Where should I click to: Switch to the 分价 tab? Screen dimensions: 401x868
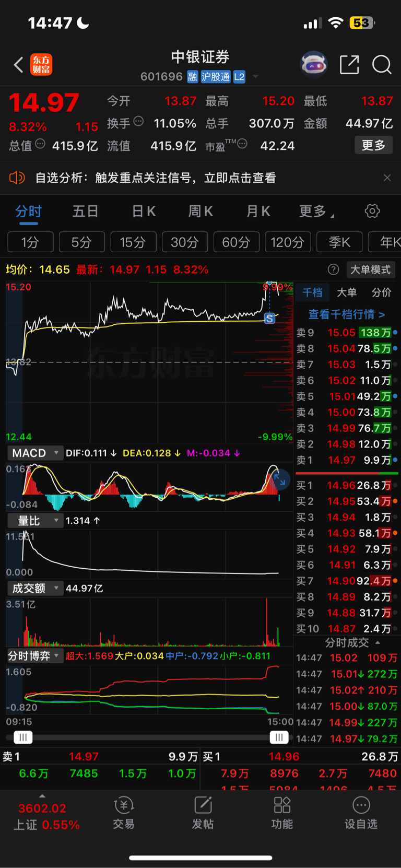click(x=381, y=292)
